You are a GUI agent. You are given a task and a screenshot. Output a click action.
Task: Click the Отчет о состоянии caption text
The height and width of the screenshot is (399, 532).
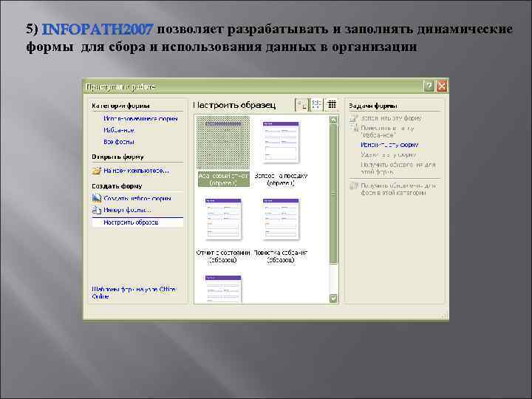point(223,256)
